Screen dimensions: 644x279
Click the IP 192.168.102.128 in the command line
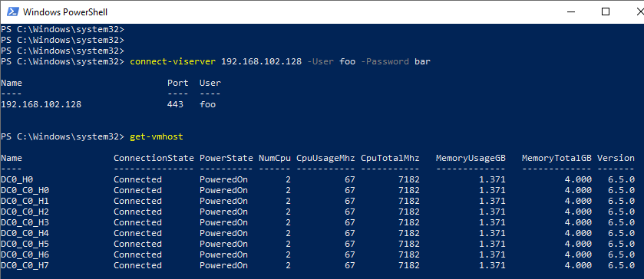(261, 62)
